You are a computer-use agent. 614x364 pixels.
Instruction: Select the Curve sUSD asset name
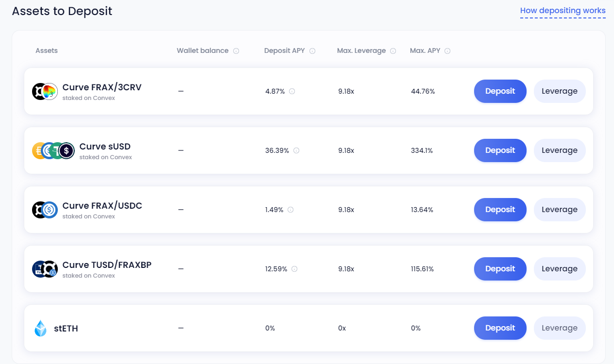(105, 147)
